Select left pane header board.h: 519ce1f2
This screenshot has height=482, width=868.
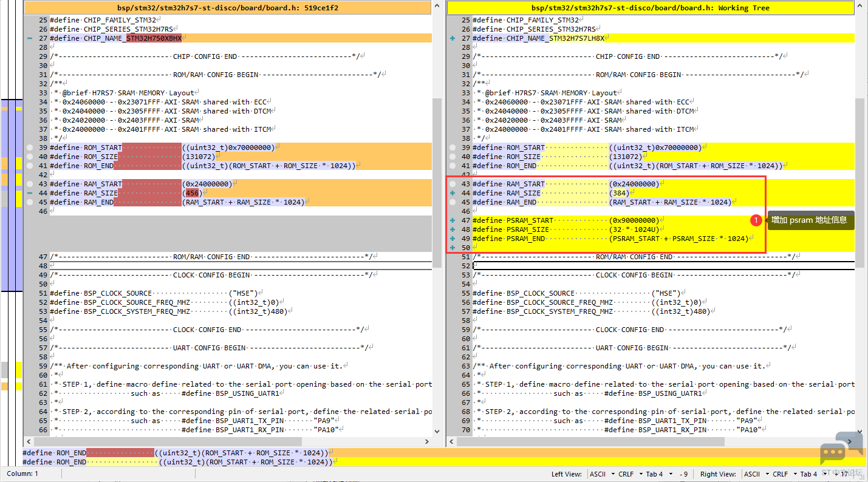(228, 8)
